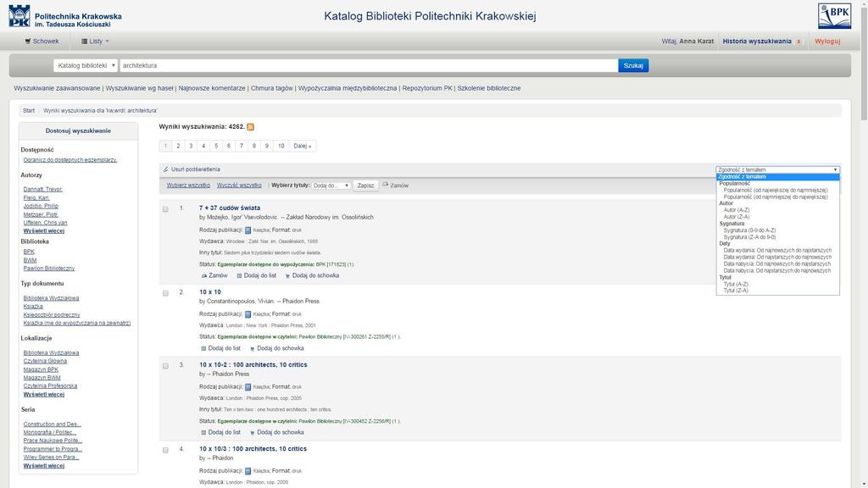
Task: Choose the Sygnatura (0-9 do A-Z) option
Action: (x=749, y=230)
